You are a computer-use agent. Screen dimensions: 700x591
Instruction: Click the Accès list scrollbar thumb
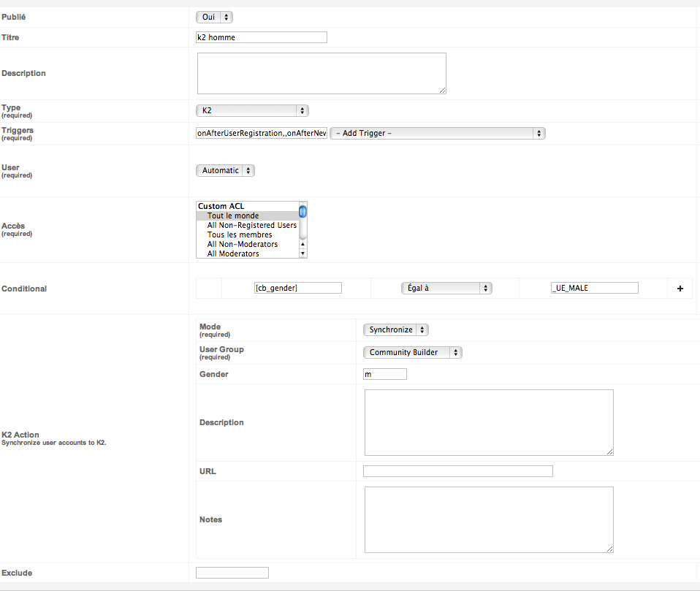(303, 211)
